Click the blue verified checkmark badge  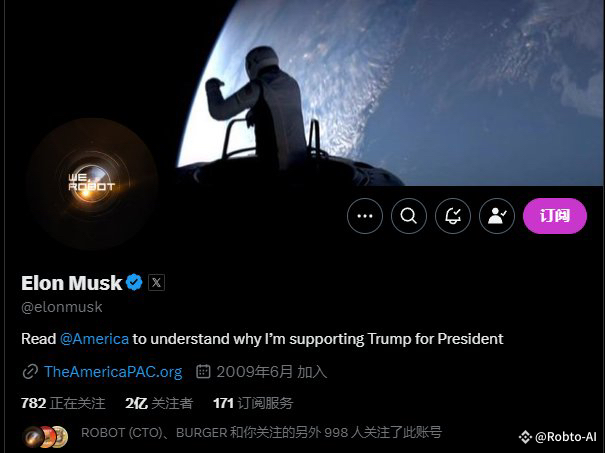point(134,282)
